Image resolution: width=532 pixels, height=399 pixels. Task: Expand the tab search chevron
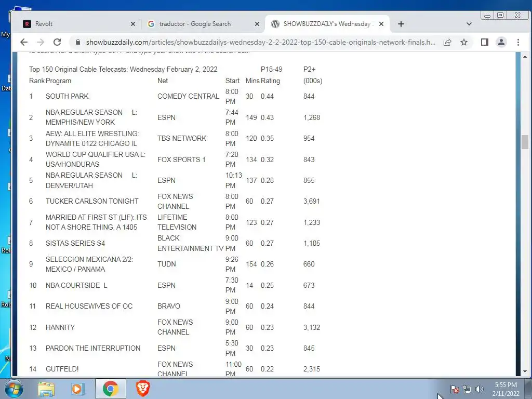[469, 24]
